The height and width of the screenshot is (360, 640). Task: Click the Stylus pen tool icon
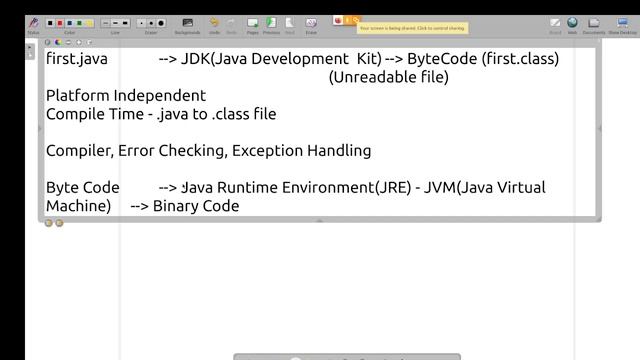33,23
